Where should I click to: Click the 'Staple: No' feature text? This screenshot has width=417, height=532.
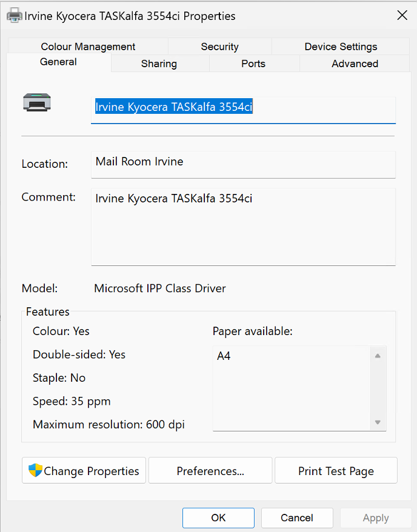pyautogui.click(x=59, y=378)
